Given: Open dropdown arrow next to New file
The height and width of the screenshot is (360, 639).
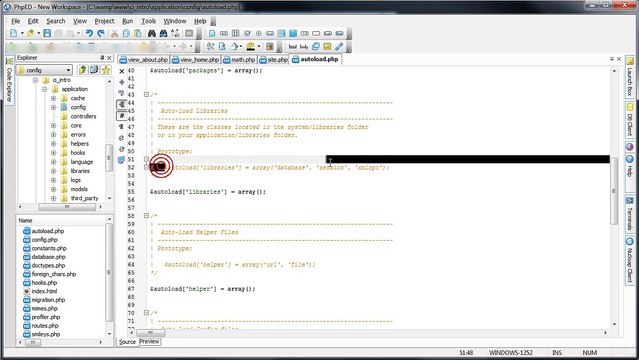Looking at the screenshot, I should (22, 33).
